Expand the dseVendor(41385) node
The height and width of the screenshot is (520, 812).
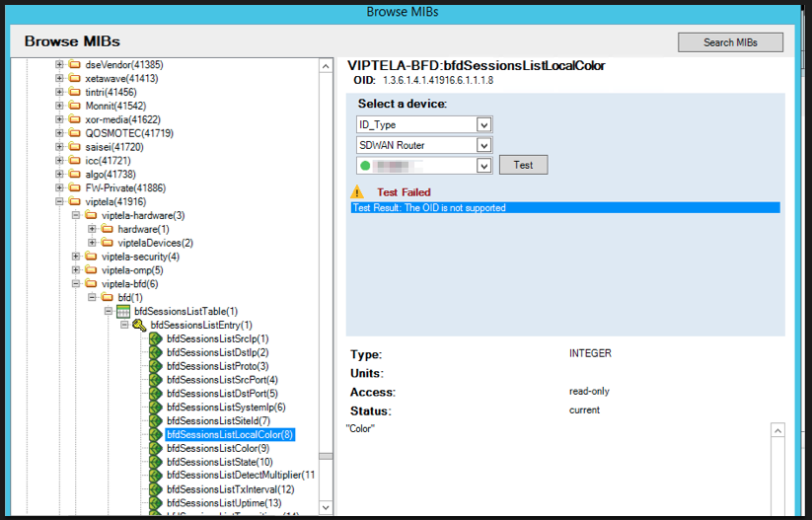click(59, 65)
